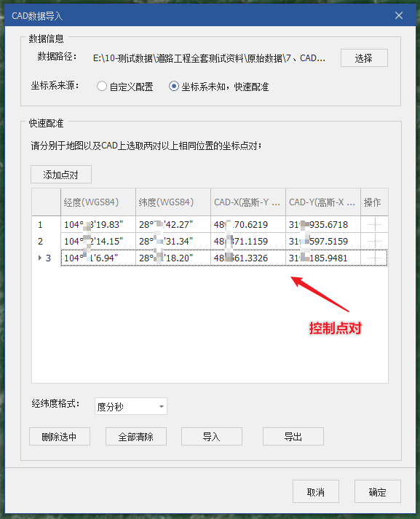Click the 度分秒 dropdown arrow
This screenshot has width=420, height=519.
tap(161, 406)
